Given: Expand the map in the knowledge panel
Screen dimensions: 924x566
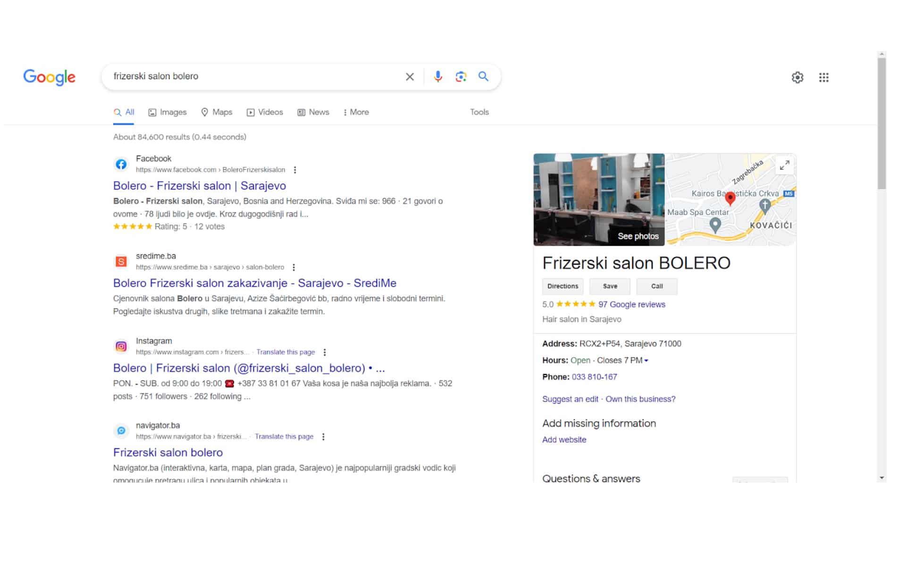Looking at the screenshot, I should click(785, 165).
